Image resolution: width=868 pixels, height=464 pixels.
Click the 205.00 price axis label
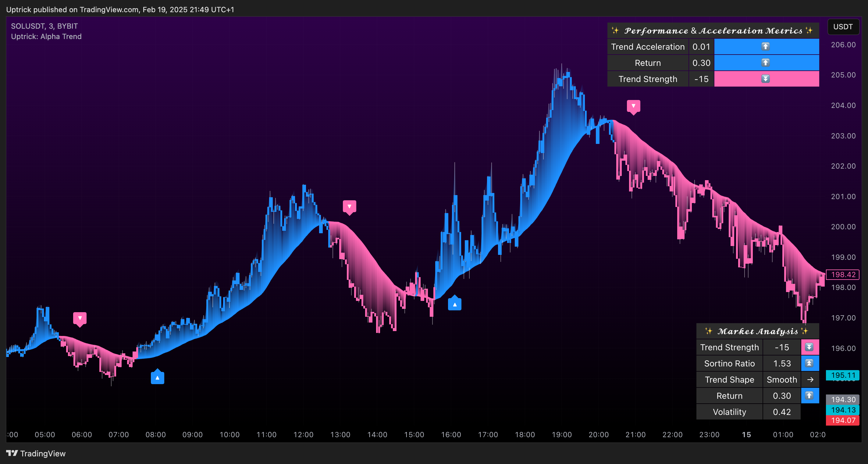[x=843, y=75]
